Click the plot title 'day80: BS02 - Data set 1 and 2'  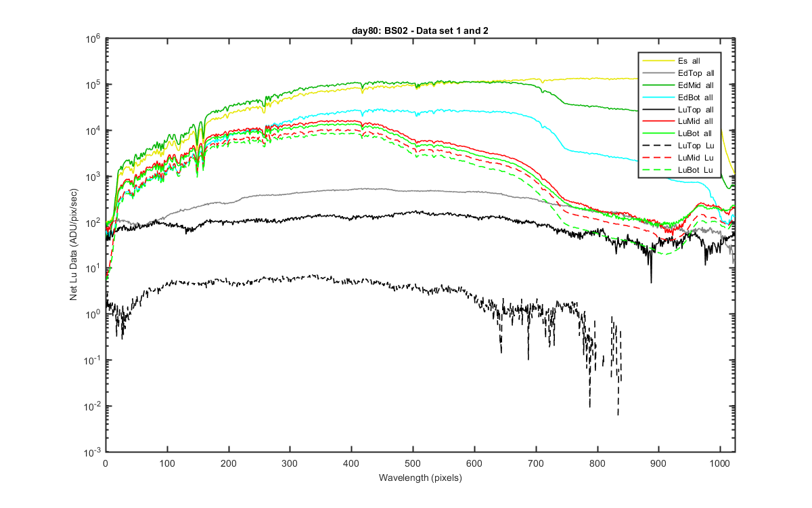(420, 32)
